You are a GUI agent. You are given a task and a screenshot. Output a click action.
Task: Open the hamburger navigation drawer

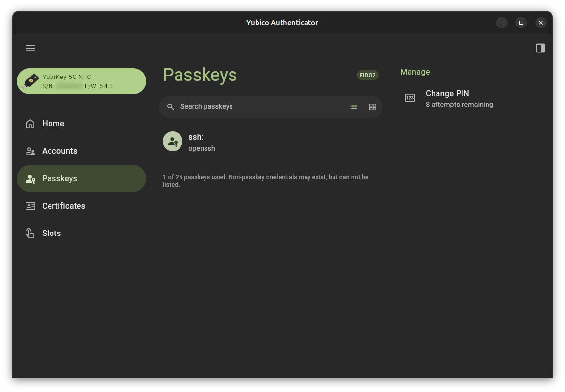[x=30, y=48]
